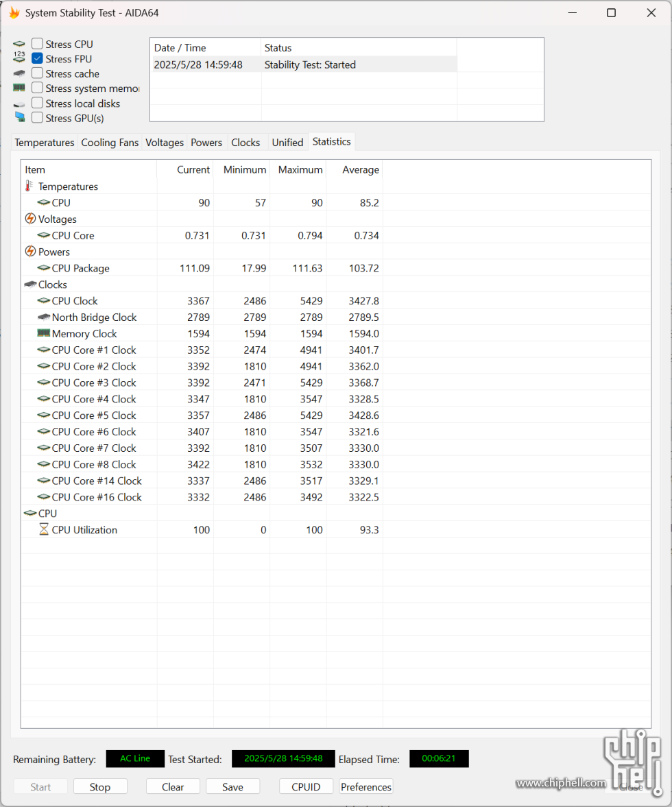Image resolution: width=672 pixels, height=807 pixels.
Task: Switch to the Temperatures tab
Action: click(x=45, y=143)
